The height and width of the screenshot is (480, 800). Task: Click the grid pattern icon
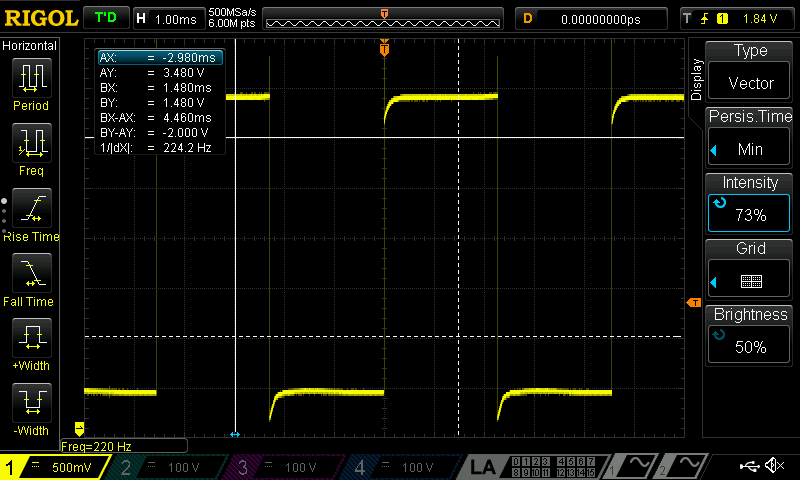click(x=751, y=282)
